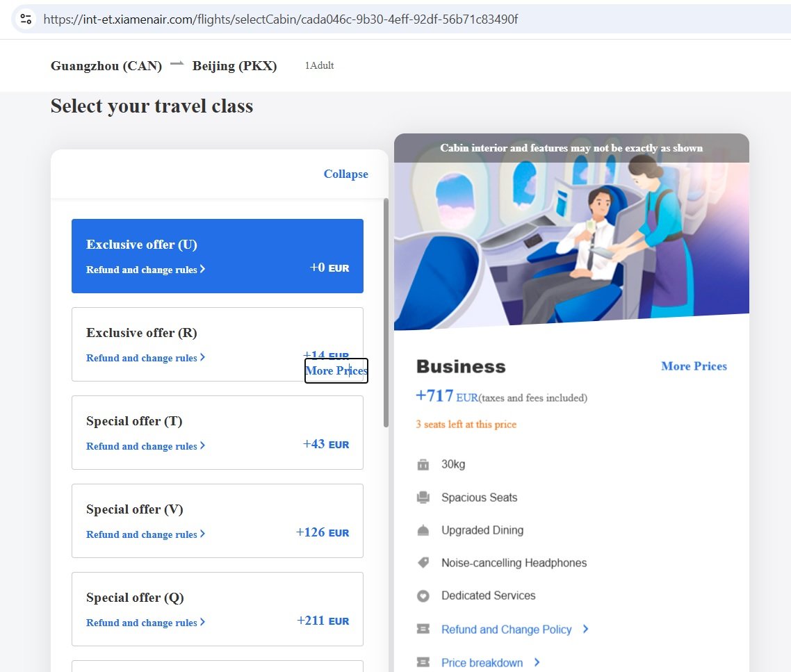Click the Refund and Change Policy ticket icon

coord(423,629)
